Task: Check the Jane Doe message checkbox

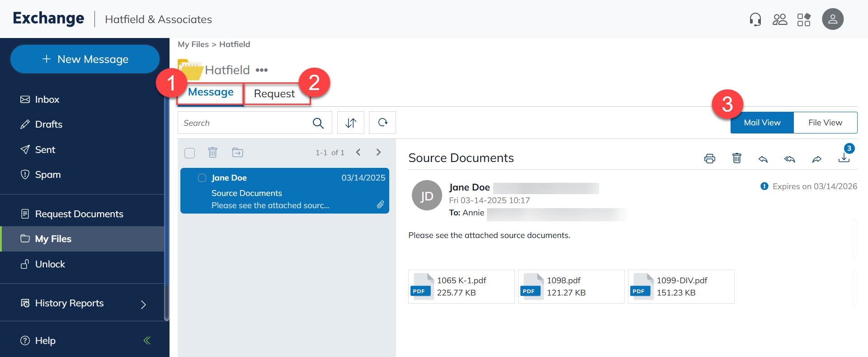Action: click(x=202, y=178)
